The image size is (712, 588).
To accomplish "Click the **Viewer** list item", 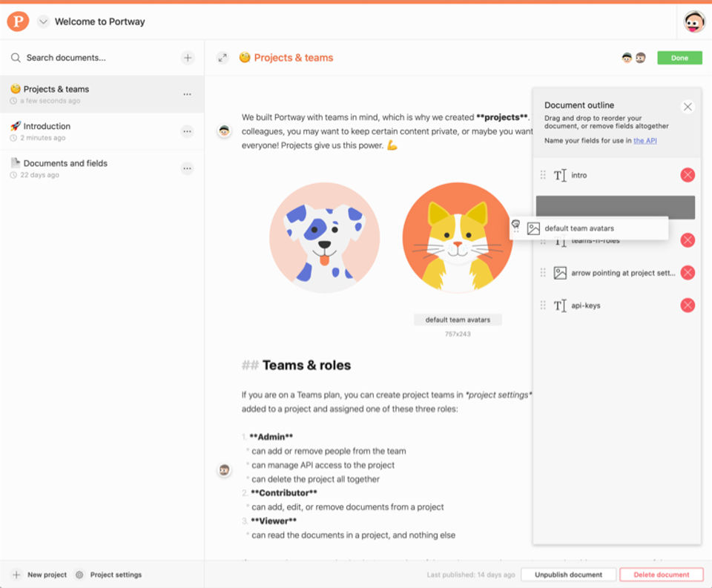I will 274,521.
